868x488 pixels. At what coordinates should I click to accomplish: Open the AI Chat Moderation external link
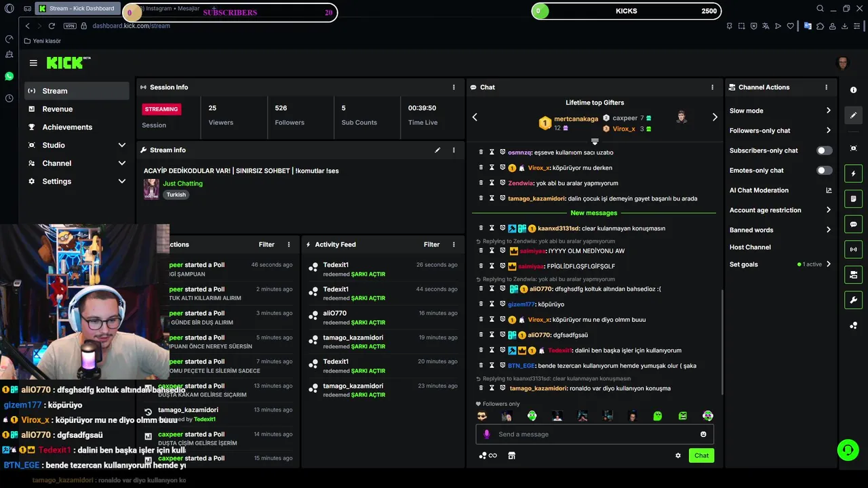pyautogui.click(x=829, y=190)
